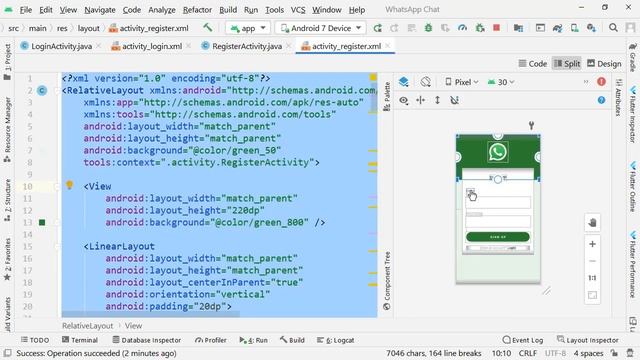The width and height of the screenshot is (640, 360).
Task: Open the Profiler tool window
Action: 211,340
